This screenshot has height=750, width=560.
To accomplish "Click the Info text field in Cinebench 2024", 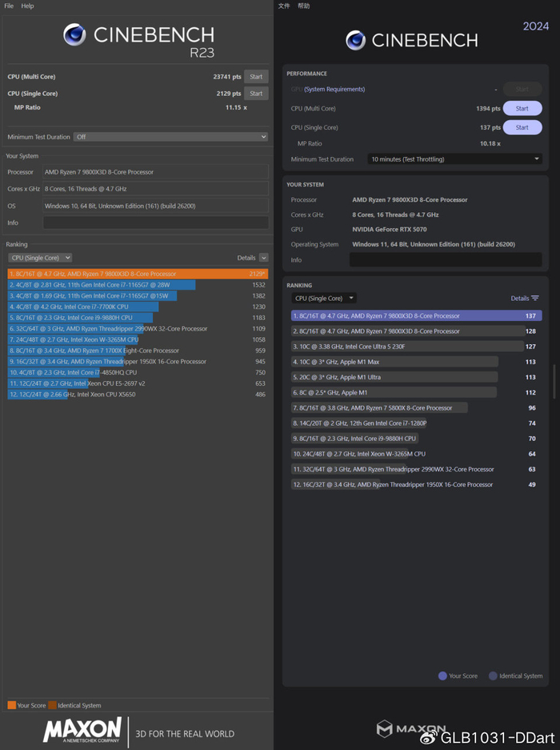I will point(445,260).
